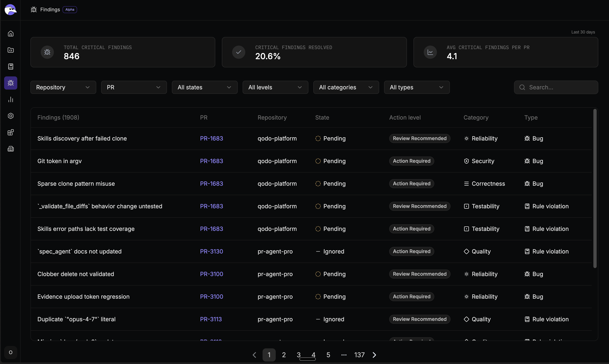Go to page 5 of findings
The height and width of the screenshot is (364, 609).
point(328,355)
